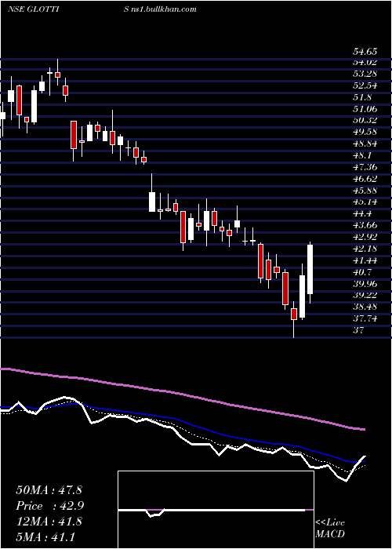Screen dimensions: 392x549
Task: Click the 54.65 price axis label
Action: coord(365,53)
